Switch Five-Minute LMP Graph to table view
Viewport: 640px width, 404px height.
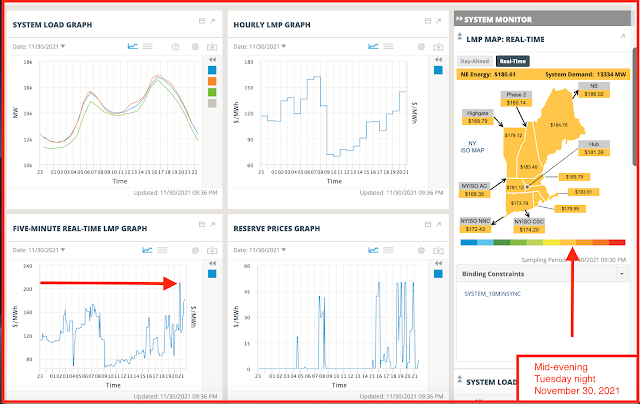tap(162, 250)
